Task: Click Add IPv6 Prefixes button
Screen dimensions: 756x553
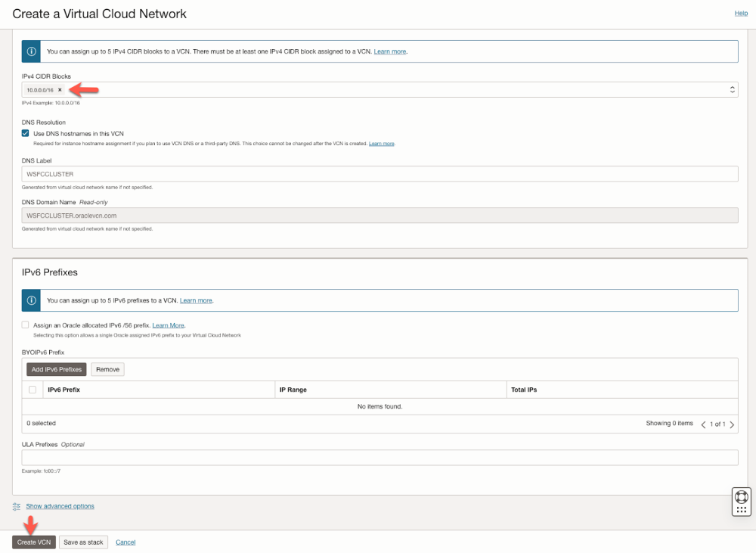Action: (x=57, y=369)
